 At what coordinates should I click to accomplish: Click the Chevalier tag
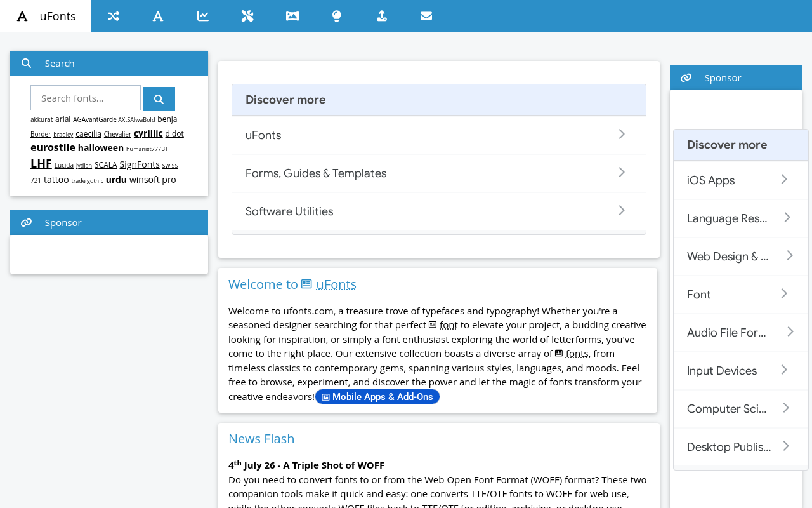pyautogui.click(x=117, y=134)
